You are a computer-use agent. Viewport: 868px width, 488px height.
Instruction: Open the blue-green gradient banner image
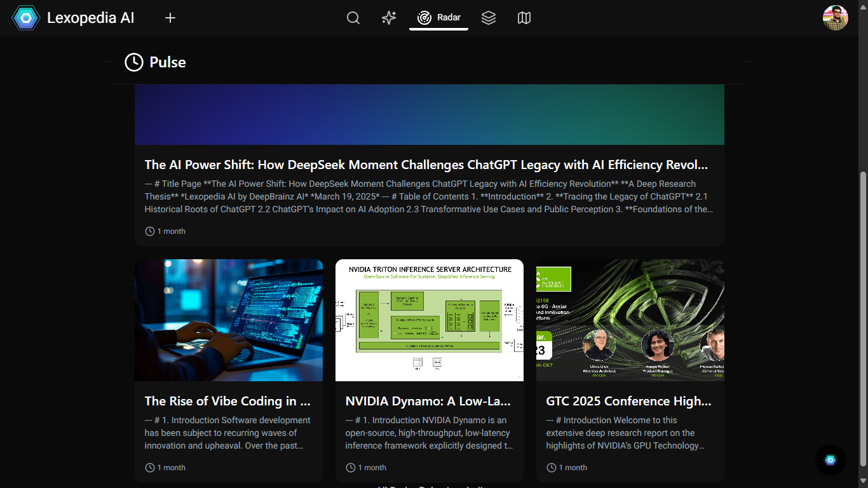point(430,114)
